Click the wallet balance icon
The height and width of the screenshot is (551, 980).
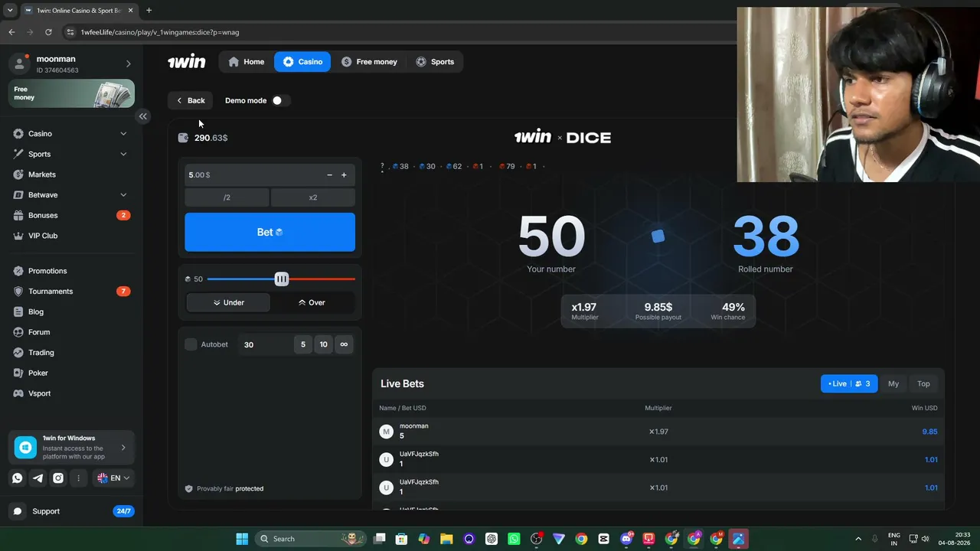click(183, 138)
